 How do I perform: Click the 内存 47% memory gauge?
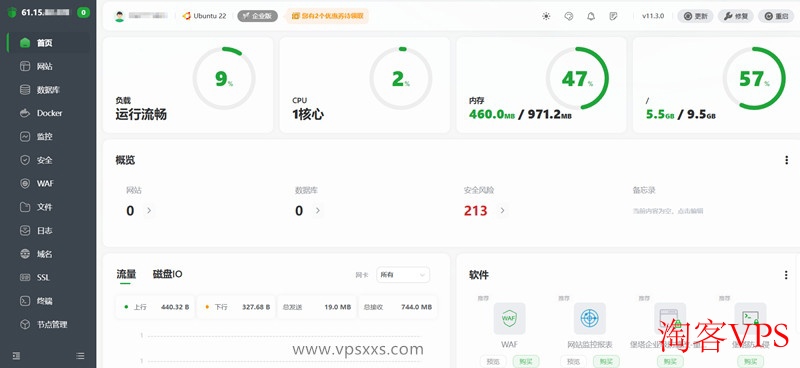pos(578,78)
